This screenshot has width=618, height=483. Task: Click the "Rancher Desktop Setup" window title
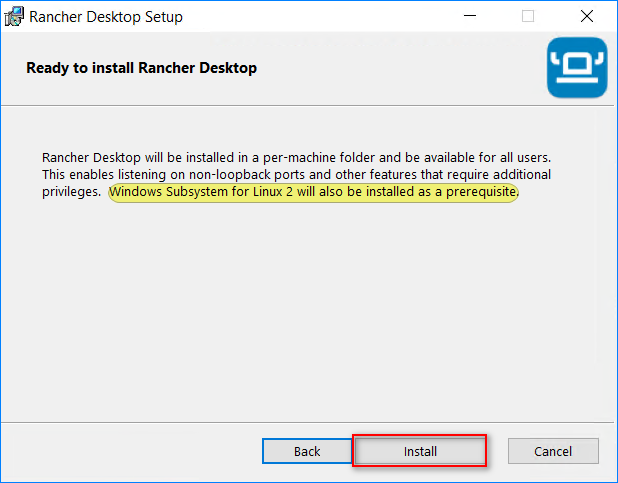(x=106, y=17)
